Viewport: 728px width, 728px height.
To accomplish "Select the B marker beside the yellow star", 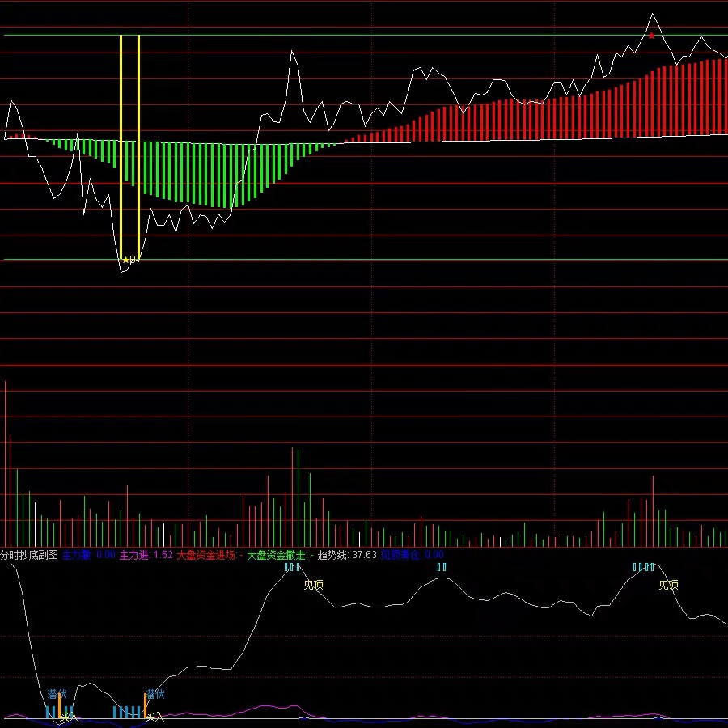I will (x=134, y=260).
